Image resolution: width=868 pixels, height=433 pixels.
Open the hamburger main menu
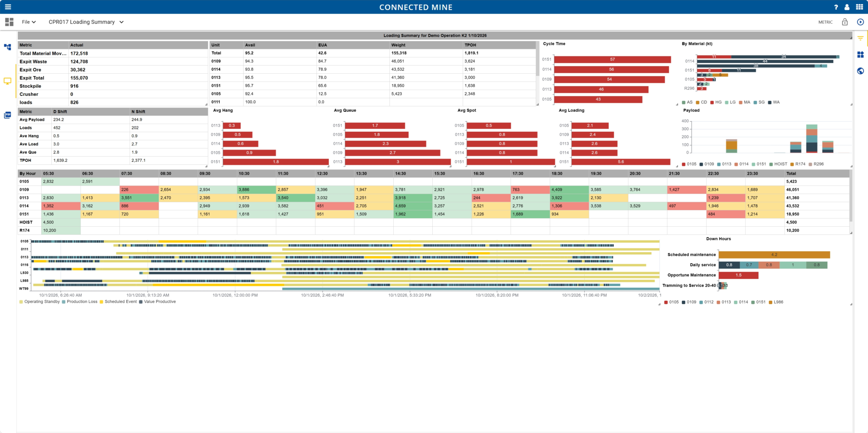click(8, 7)
